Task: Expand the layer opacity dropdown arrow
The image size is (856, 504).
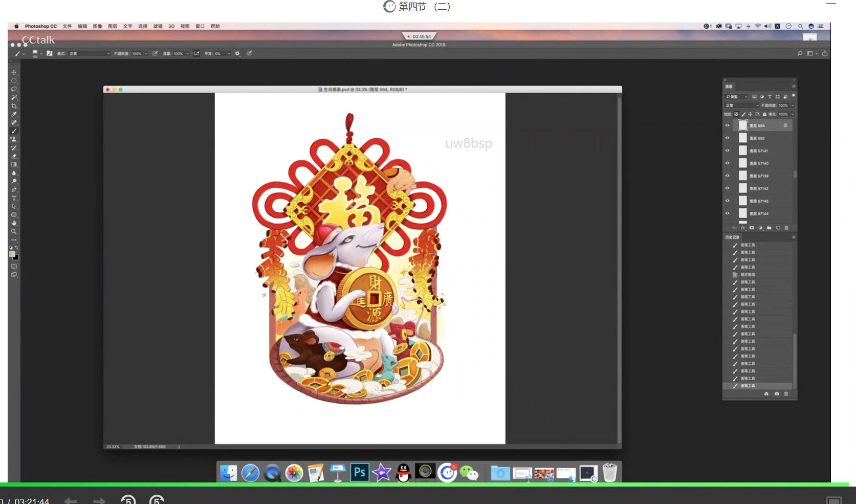Action: [x=793, y=105]
